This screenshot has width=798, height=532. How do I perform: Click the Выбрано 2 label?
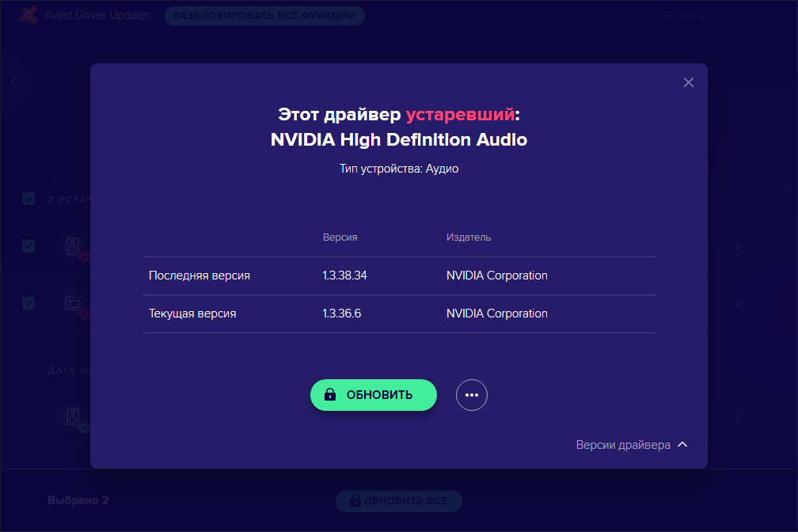(78, 500)
